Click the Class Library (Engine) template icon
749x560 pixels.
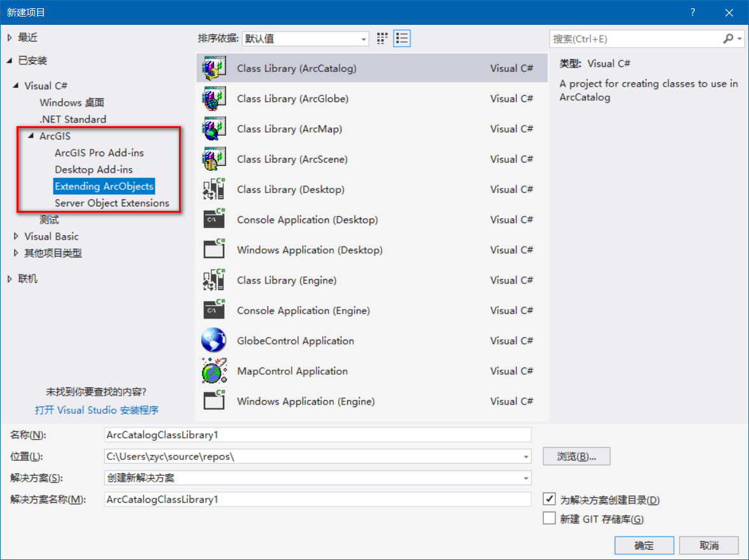213,280
